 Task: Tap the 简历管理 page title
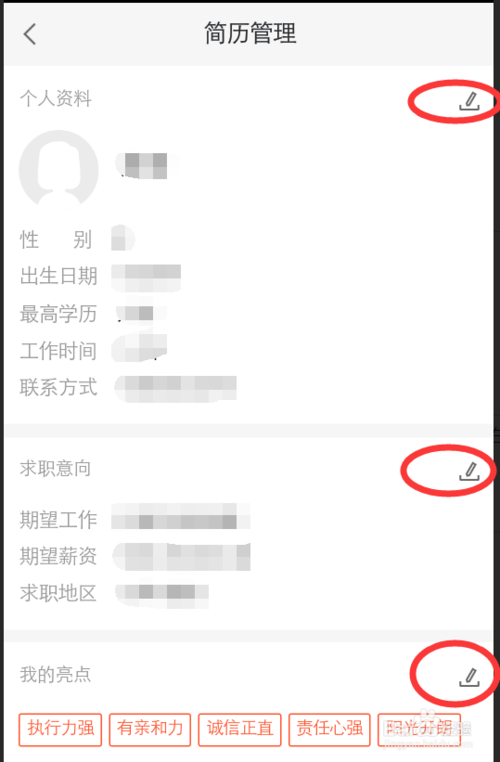click(x=250, y=34)
